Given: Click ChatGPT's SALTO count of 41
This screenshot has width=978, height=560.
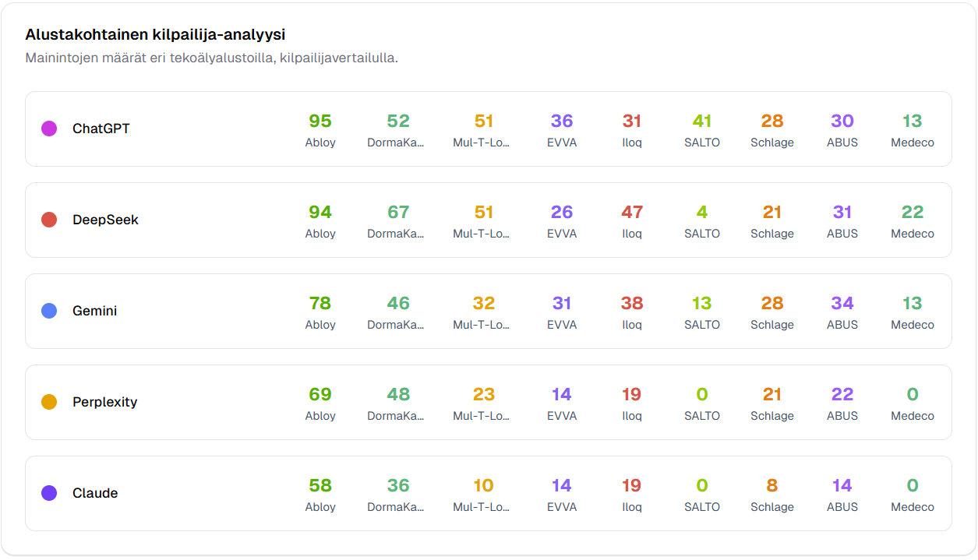Looking at the screenshot, I should (x=702, y=121).
